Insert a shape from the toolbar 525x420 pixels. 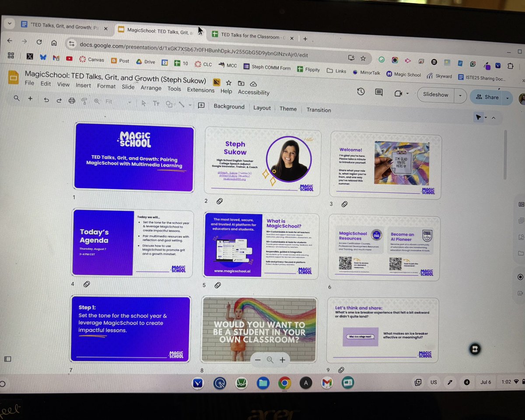(169, 104)
